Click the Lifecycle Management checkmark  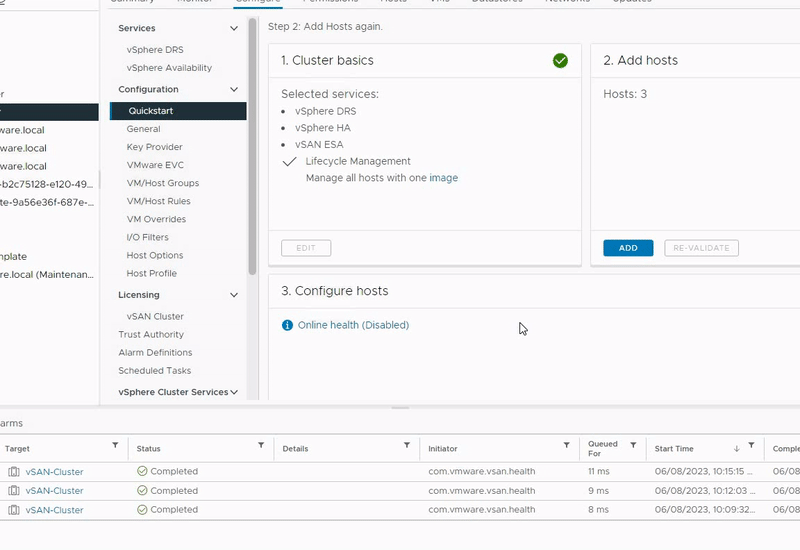(289, 162)
